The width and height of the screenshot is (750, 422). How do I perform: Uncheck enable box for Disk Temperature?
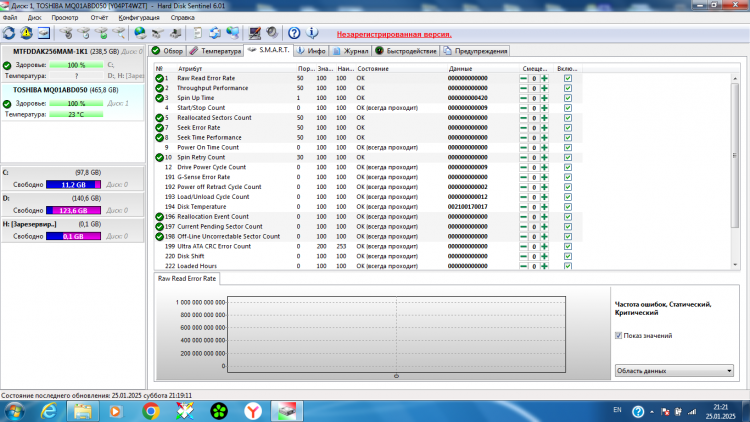(568, 207)
